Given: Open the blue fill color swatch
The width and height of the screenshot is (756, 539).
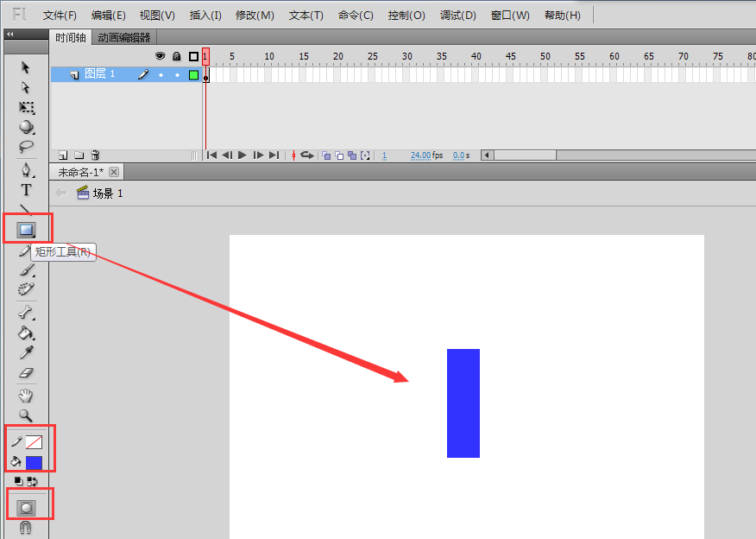Looking at the screenshot, I should pyautogui.click(x=34, y=463).
